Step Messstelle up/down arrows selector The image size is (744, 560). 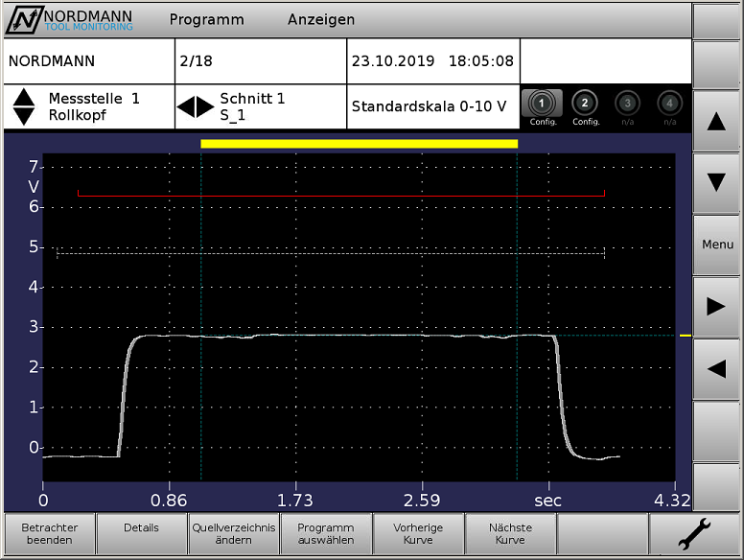[25, 107]
